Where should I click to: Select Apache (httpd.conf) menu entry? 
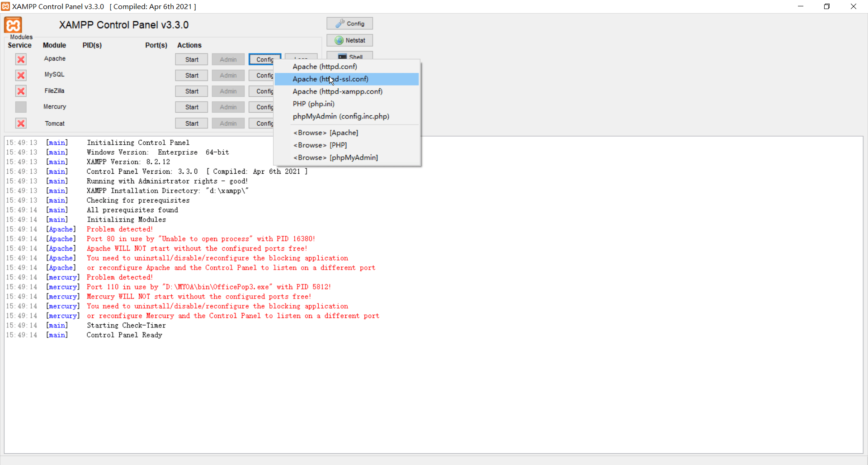[347, 66]
